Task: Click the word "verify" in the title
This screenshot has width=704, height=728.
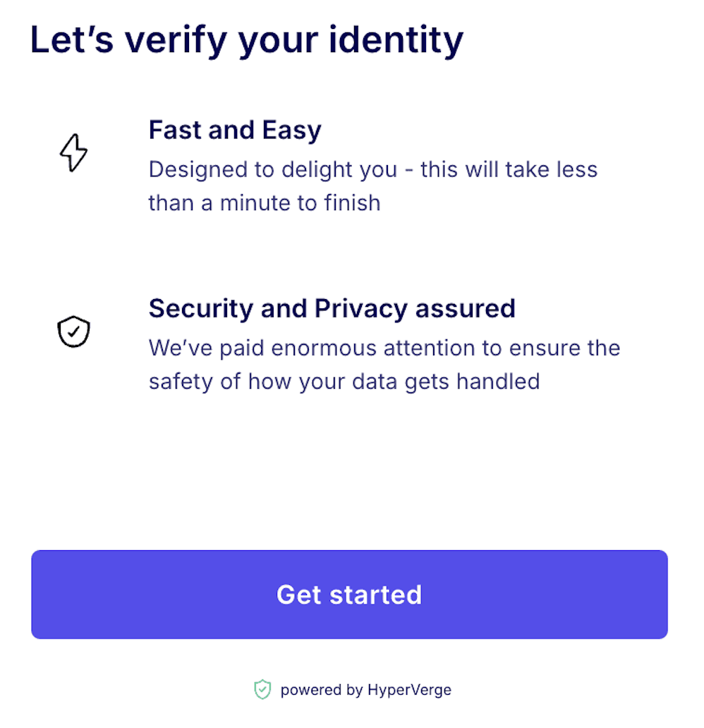Action: click(176, 40)
